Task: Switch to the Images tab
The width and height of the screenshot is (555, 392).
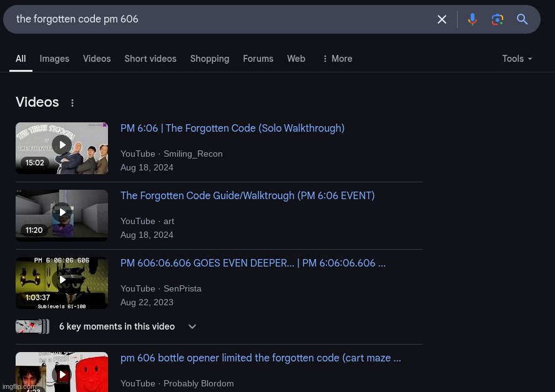Action: tap(54, 59)
